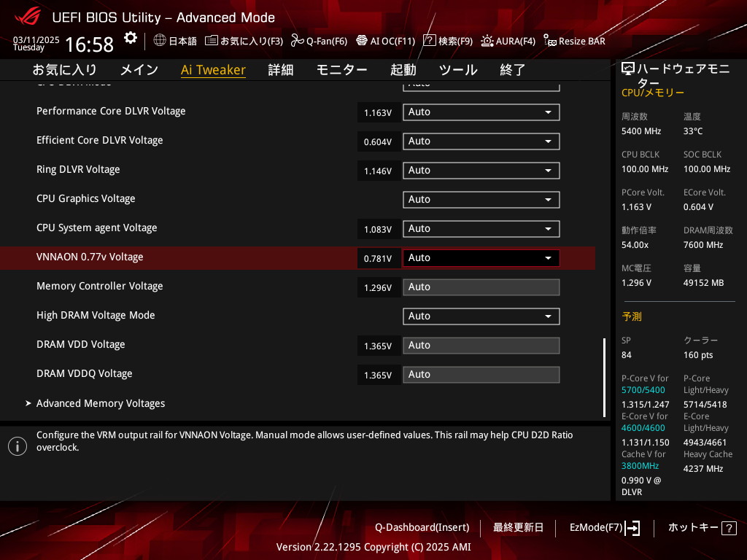Screen dimensions: 747x560
Task: Click Memory Controller Voltage input field
Action: [481, 287]
